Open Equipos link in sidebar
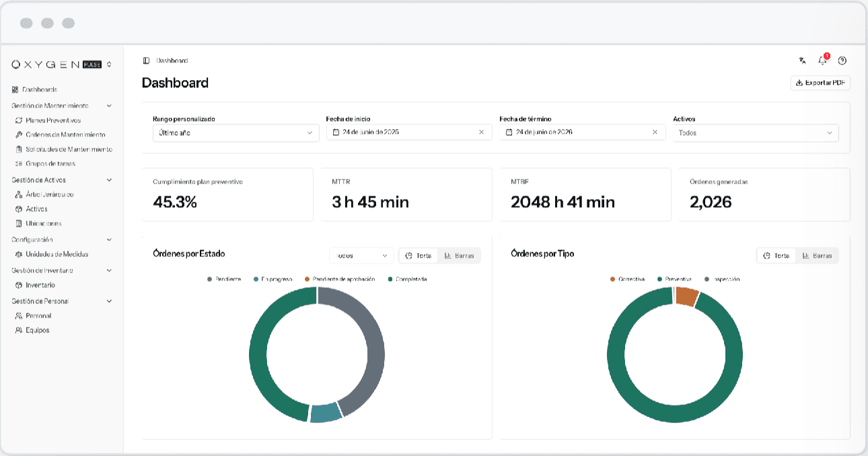868x456 pixels. [x=38, y=330]
